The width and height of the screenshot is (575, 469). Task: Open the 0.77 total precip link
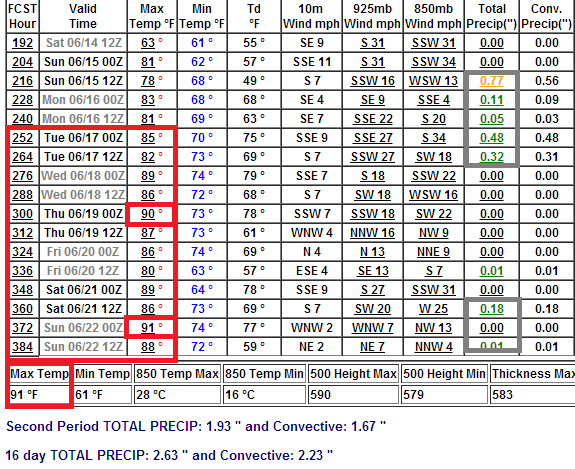point(491,81)
